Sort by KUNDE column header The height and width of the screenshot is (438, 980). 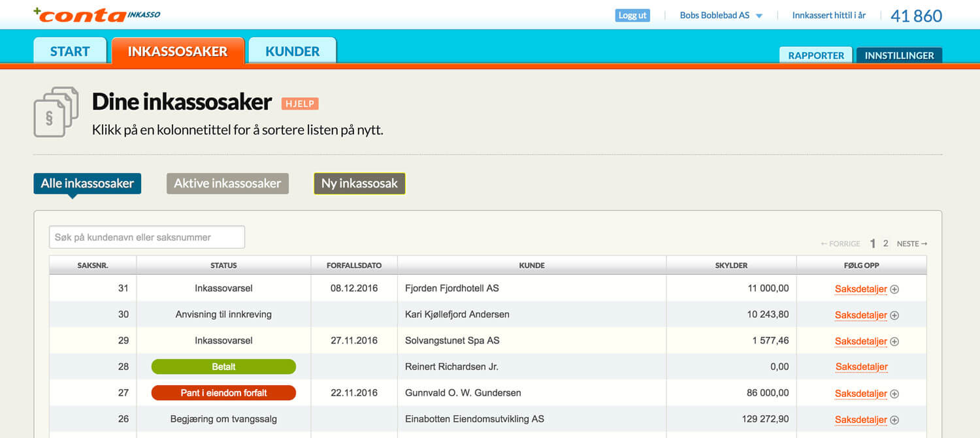[x=532, y=266]
